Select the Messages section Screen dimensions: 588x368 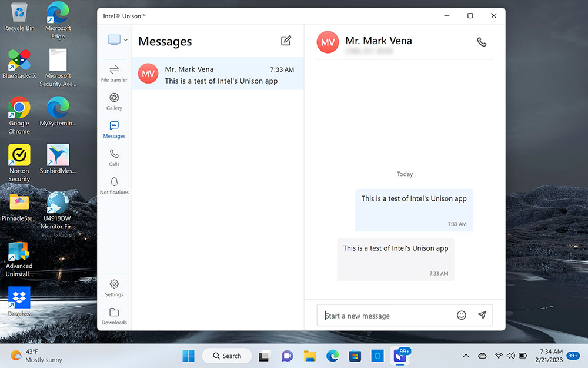tap(113, 128)
